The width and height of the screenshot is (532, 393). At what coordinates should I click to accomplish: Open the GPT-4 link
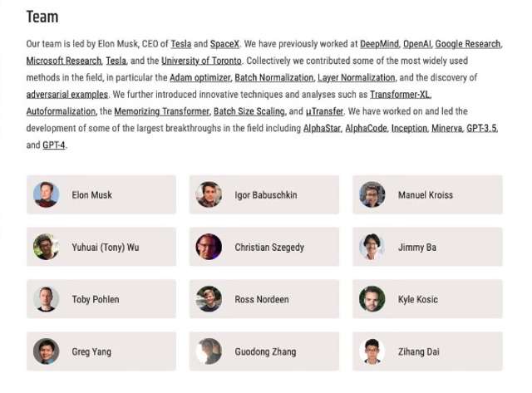(54, 145)
